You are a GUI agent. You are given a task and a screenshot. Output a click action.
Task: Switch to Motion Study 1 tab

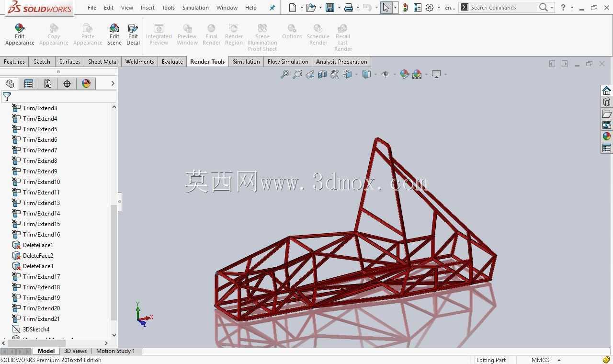(x=115, y=351)
